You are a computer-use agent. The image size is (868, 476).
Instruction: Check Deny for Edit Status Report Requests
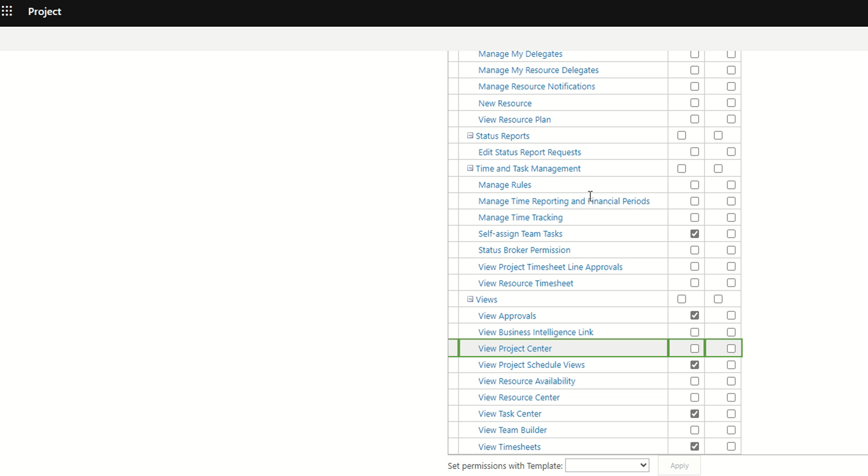coord(731,152)
